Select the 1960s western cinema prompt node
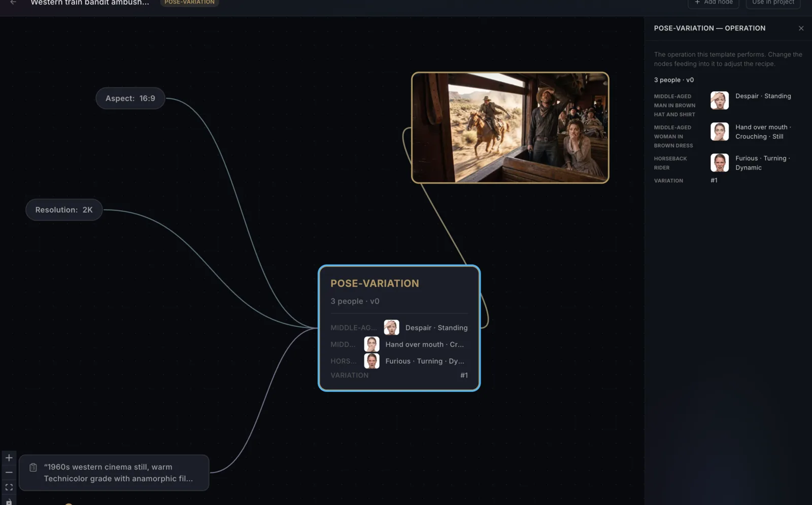This screenshot has height=505, width=812. pyautogui.click(x=114, y=473)
